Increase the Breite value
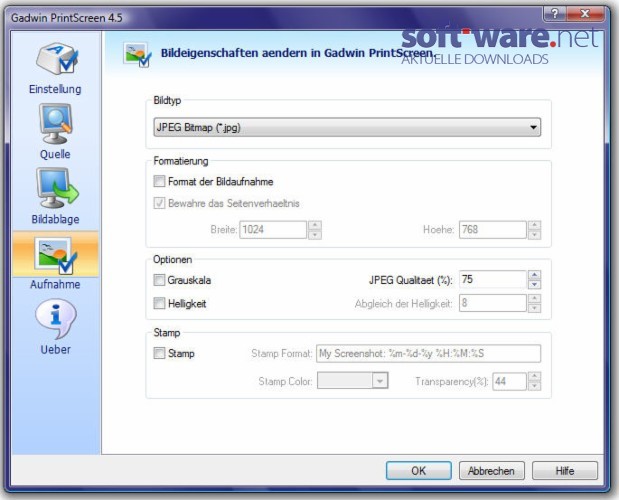This screenshot has width=619, height=500. [x=315, y=225]
